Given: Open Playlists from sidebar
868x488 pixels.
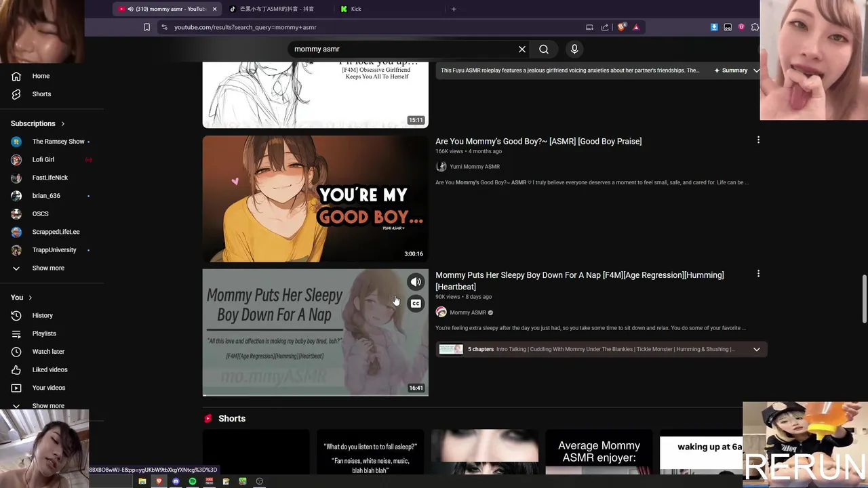Looking at the screenshot, I should (x=44, y=333).
